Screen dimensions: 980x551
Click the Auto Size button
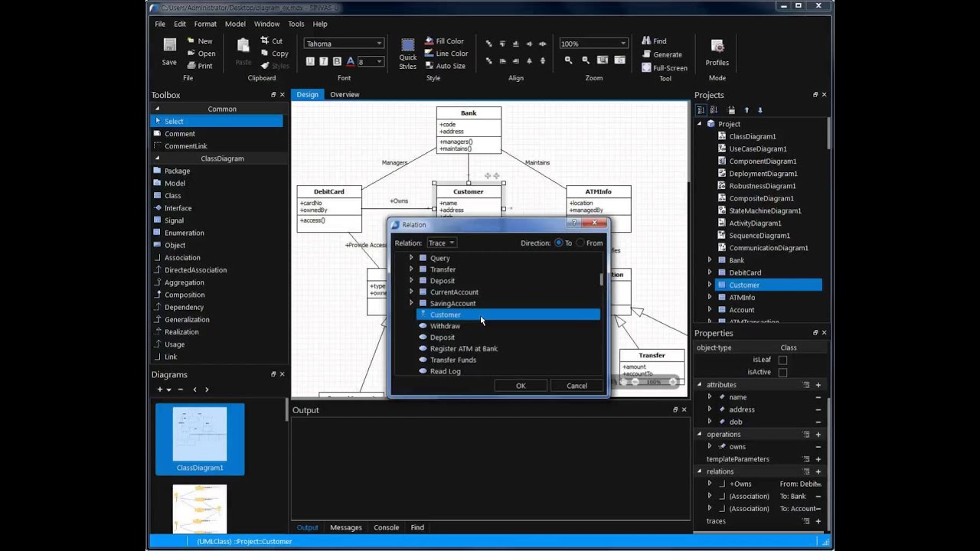(x=444, y=66)
